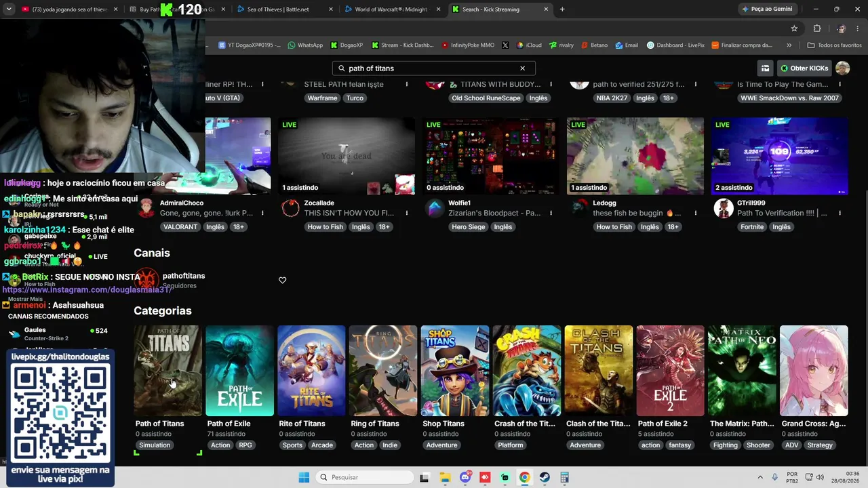Open the Chrome profile avatar

[x=841, y=28]
